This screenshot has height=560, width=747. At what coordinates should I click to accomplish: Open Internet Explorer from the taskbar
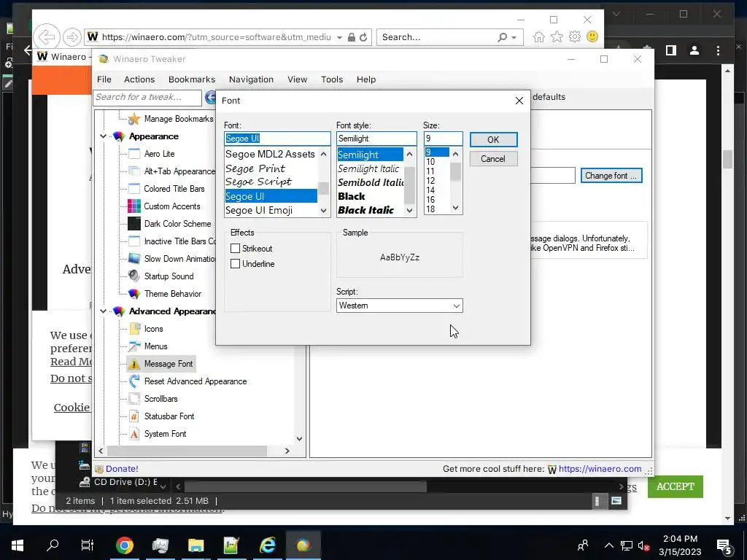click(267, 545)
